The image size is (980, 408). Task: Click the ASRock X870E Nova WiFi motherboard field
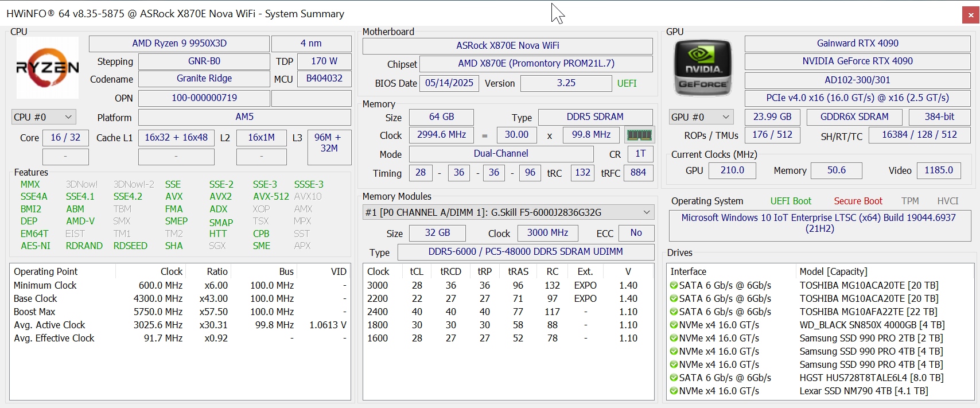point(507,46)
